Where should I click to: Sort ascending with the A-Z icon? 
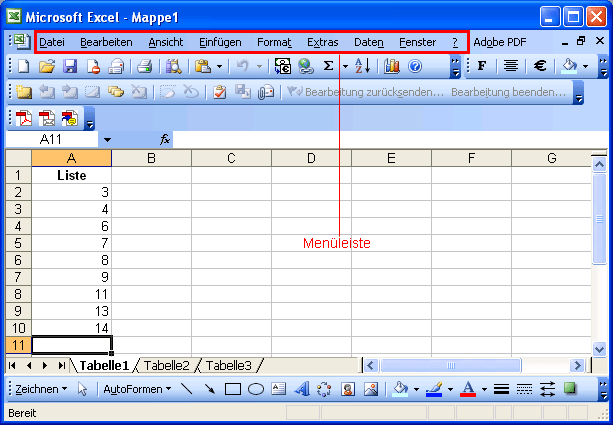click(x=362, y=66)
